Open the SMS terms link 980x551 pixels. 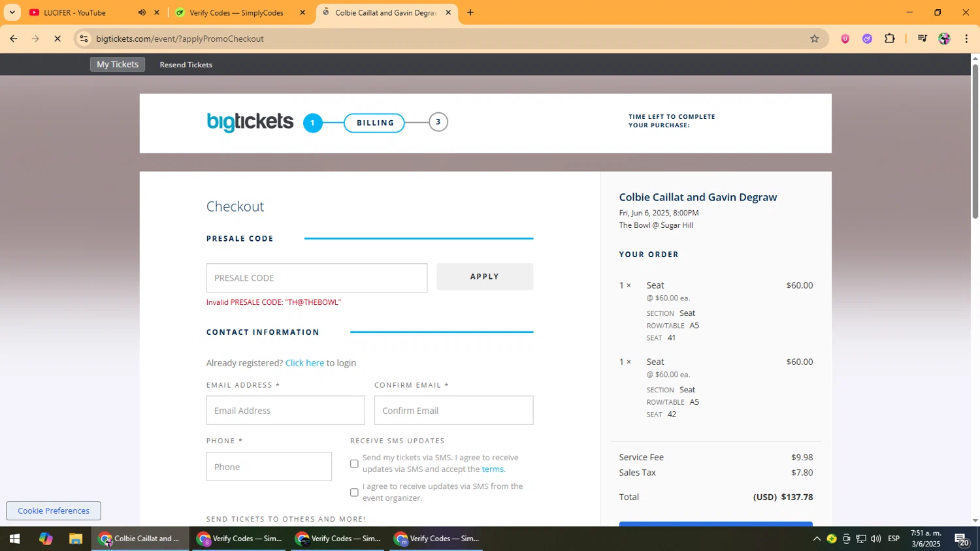493,469
